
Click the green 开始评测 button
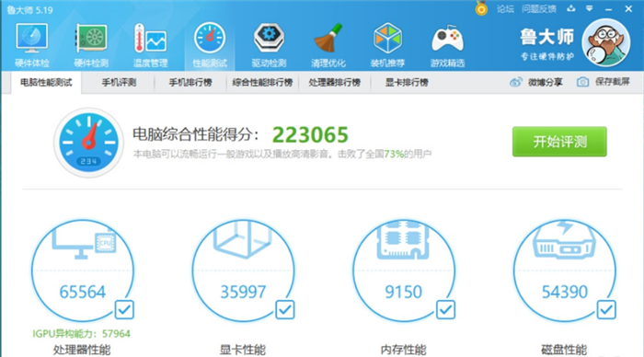[x=559, y=142]
